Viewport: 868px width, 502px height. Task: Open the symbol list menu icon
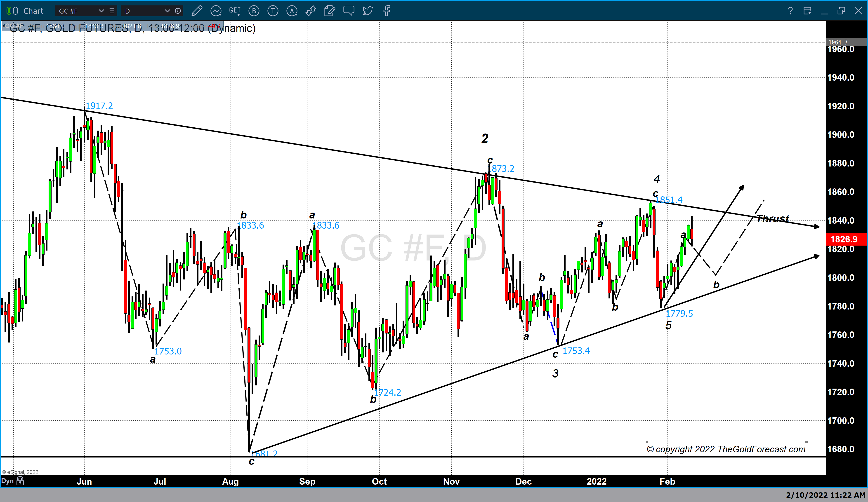(112, 11)
